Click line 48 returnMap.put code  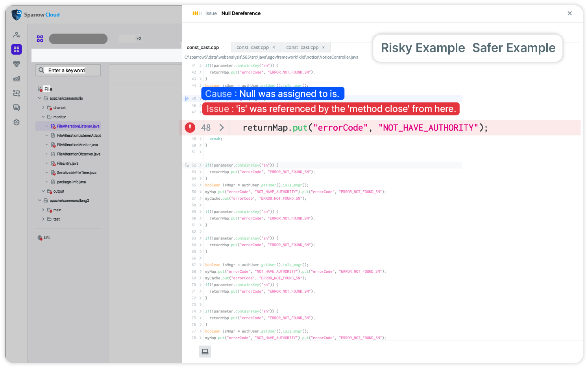[x=365, y=128]
